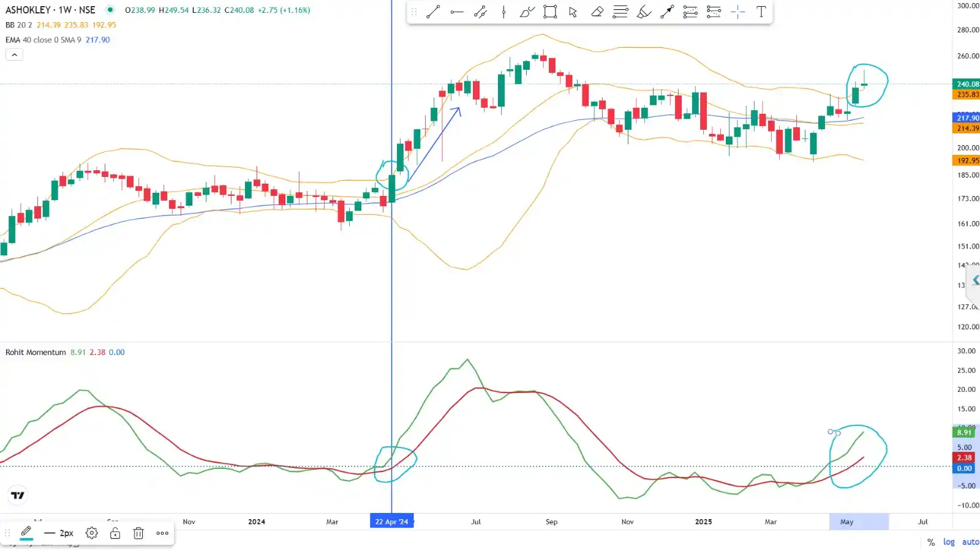Click the 8.91 momentum value label
This screenshot has height=554, width=980.
coord(964,433)
